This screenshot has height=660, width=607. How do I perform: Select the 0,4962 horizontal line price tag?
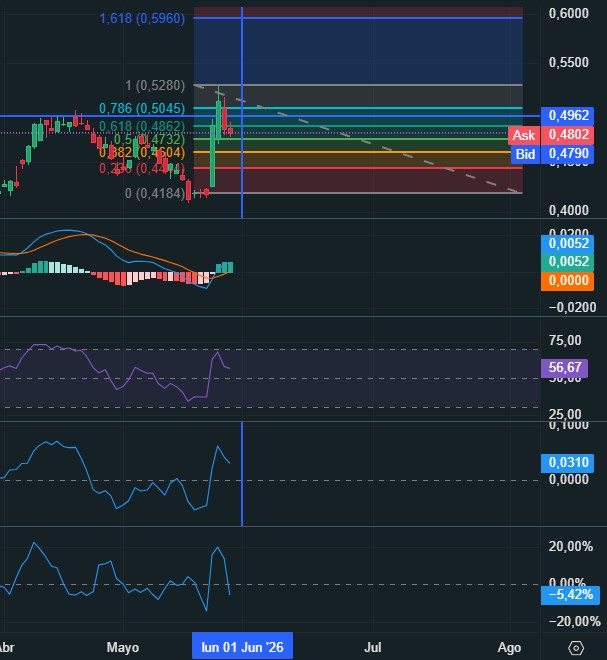pyautogui.click(x=567, y=115)
